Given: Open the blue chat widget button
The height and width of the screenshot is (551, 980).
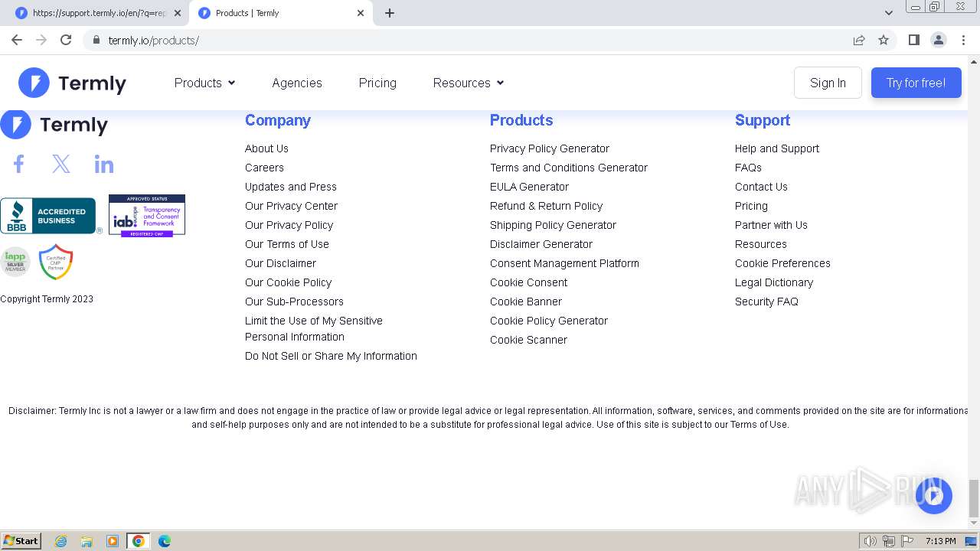Looking at the screenshot, I should pyautogui.click(x=933, y=496).
